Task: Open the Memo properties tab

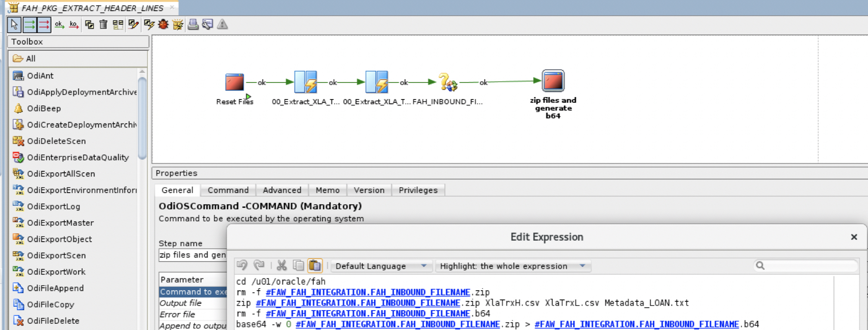Action: click(x=328, y=190)
